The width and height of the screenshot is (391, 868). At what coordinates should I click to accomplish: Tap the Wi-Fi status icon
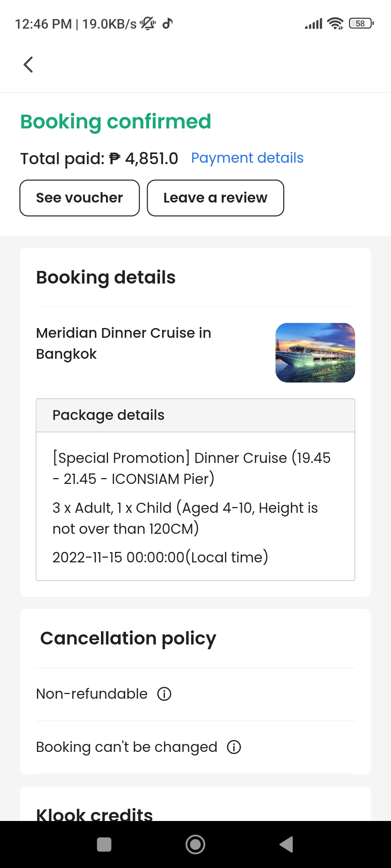tap(335, 24)
